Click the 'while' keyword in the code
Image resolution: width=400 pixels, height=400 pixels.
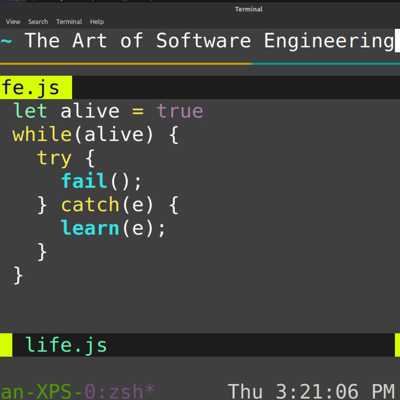tap(42, 135)
